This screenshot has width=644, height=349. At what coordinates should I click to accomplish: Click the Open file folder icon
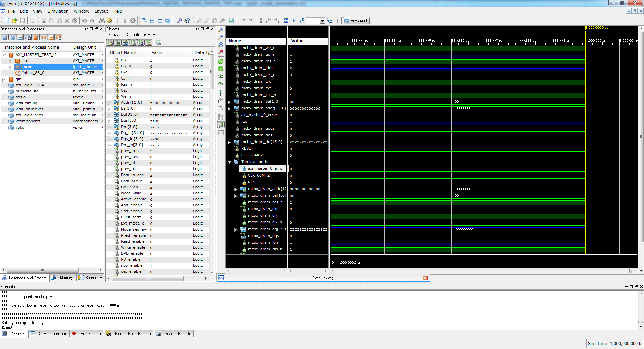point(14,21)
